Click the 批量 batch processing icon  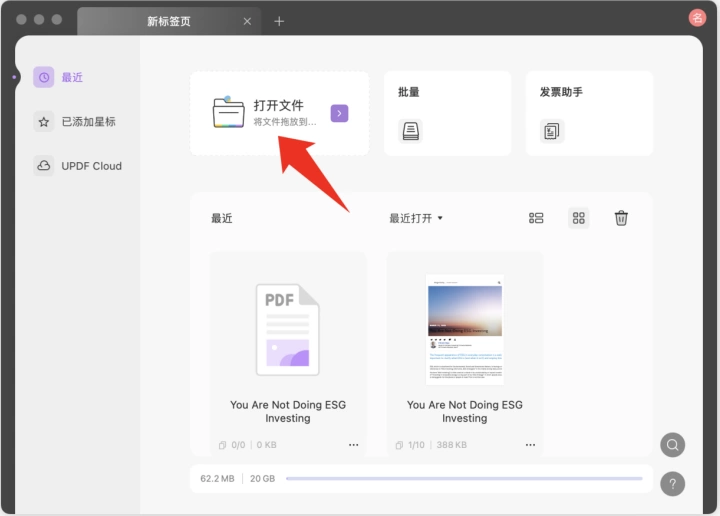(x=411, y=131)
